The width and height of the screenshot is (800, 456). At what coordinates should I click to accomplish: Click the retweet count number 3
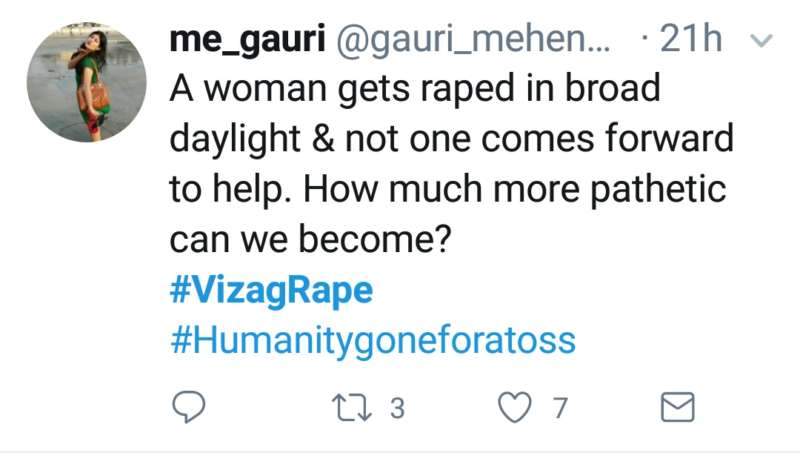coord(395,408)
